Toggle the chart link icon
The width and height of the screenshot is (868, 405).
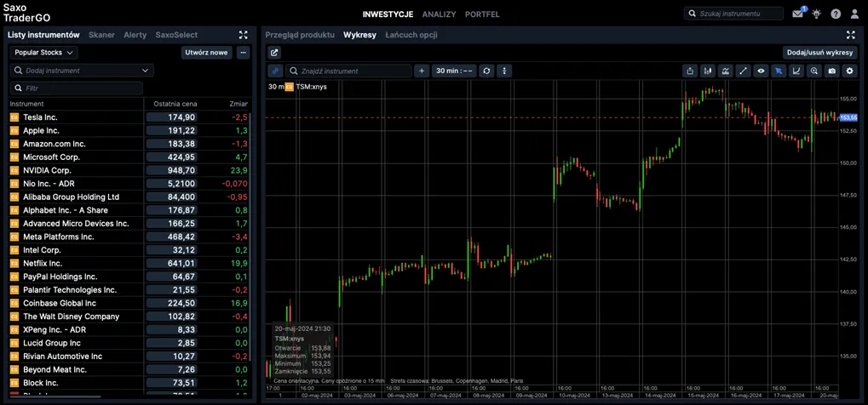point(275,71)
